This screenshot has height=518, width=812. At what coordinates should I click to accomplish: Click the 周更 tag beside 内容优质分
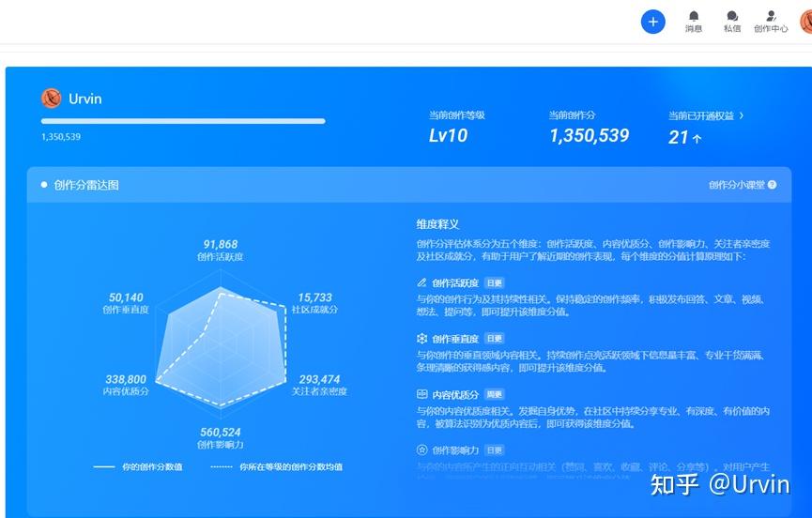(495, 394)
